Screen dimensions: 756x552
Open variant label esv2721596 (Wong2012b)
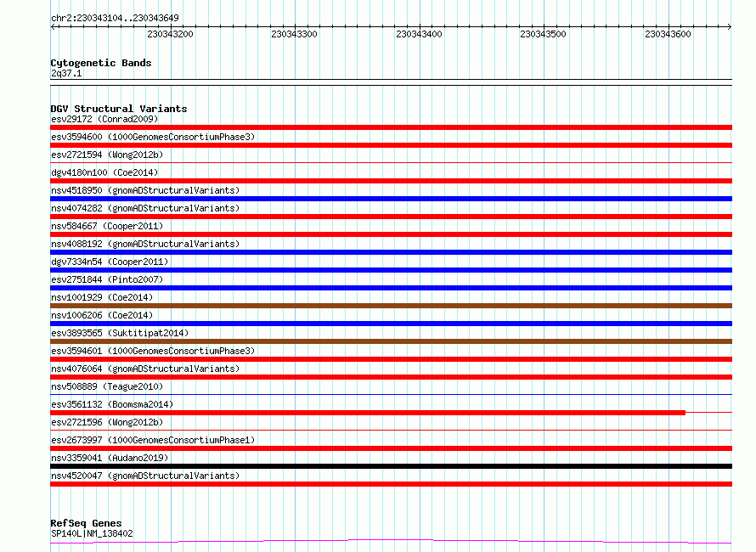pyautogui.click(x=107, y=422)
